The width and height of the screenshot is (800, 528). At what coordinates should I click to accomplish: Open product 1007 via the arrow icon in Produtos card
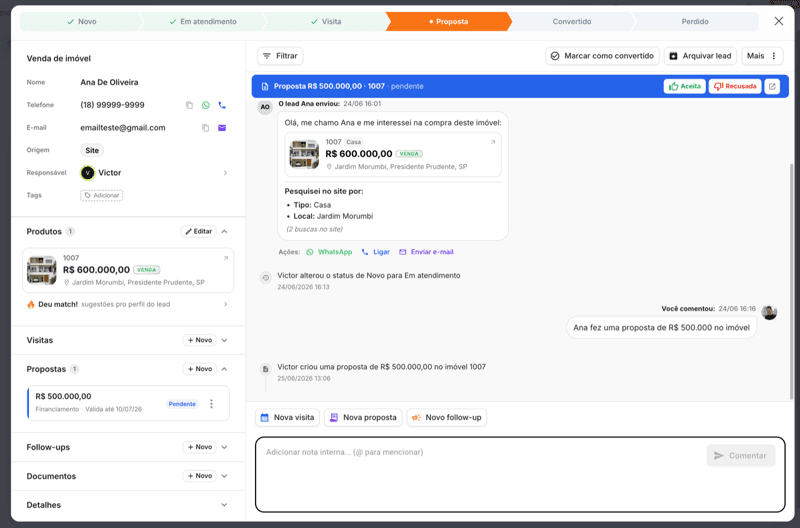[x=226, y=258]
